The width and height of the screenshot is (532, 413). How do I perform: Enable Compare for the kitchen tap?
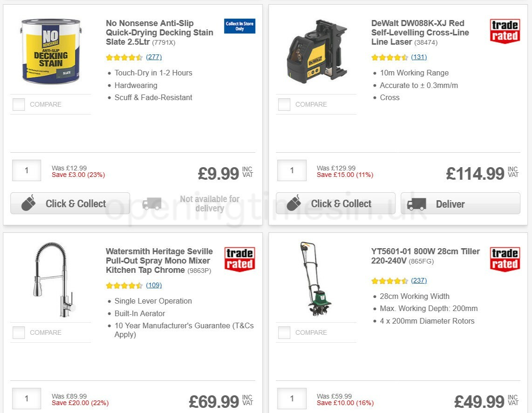click(x=18, y=332)
